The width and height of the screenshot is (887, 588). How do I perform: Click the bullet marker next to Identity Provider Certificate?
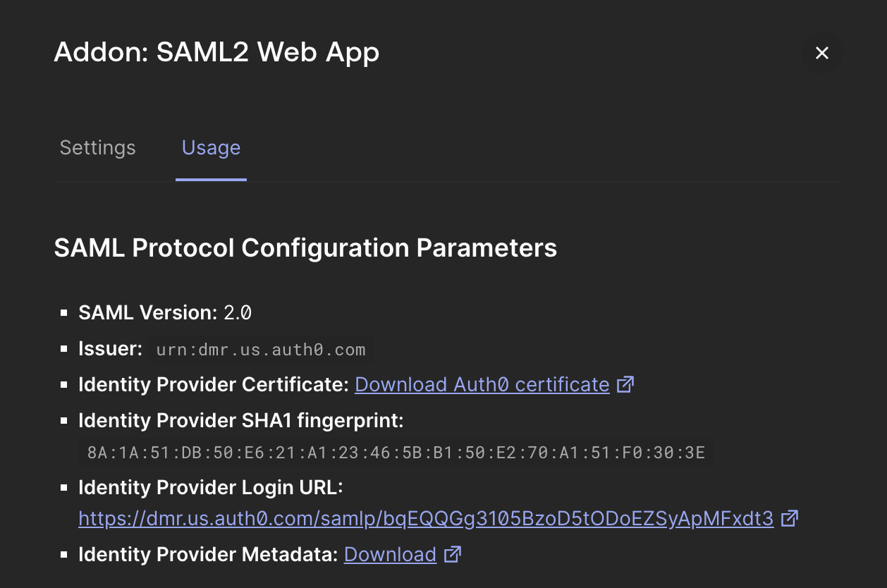[62, 384]
